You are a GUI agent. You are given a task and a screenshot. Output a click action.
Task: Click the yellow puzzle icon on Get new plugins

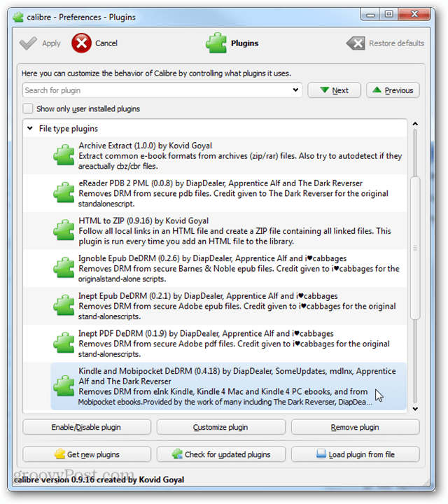click(x=59, y=454)
